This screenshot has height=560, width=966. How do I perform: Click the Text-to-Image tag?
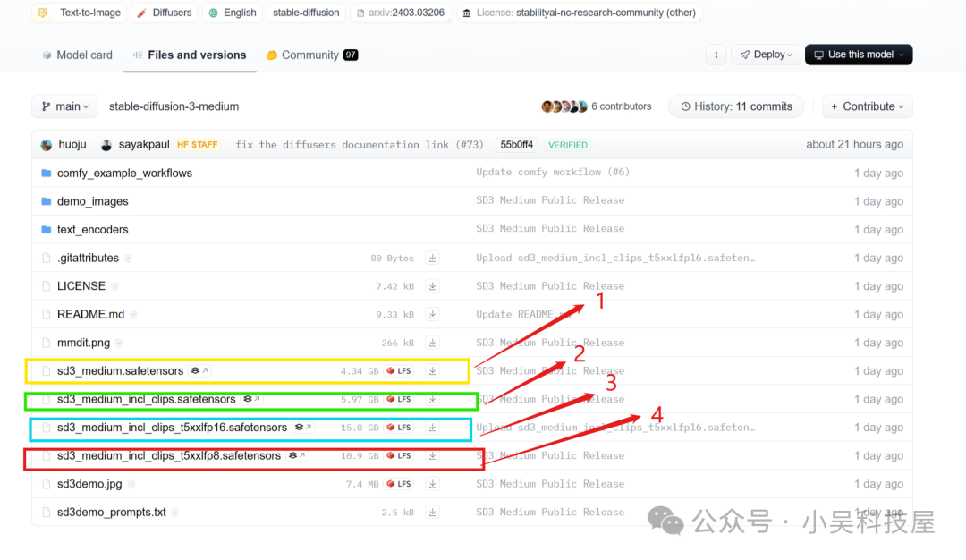point(80,13)
